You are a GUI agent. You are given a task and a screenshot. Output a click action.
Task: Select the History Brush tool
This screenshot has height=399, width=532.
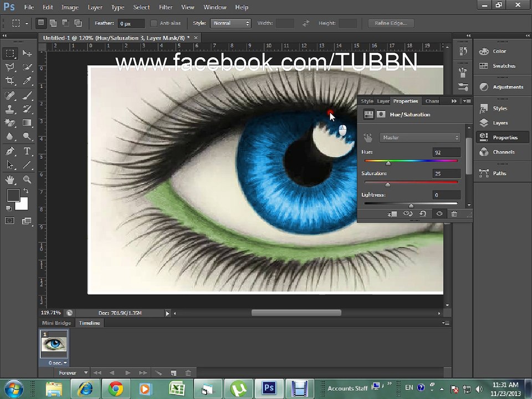point(27,109)
